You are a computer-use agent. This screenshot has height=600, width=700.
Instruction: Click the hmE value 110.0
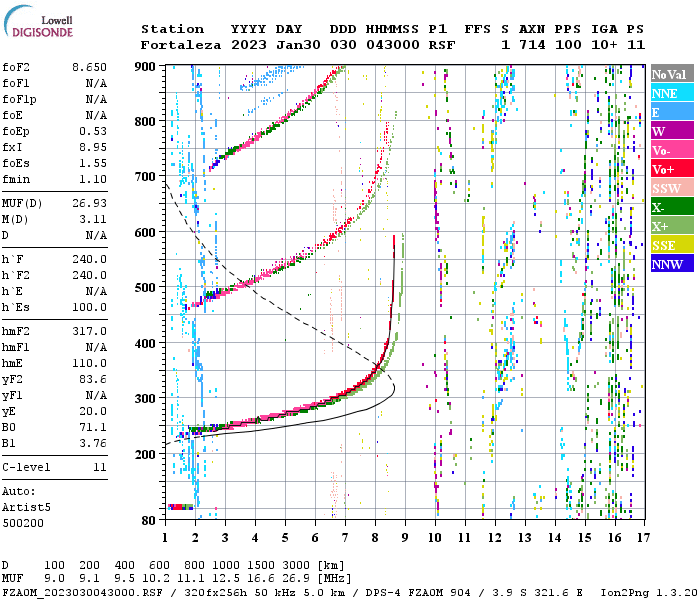(89, 363)
